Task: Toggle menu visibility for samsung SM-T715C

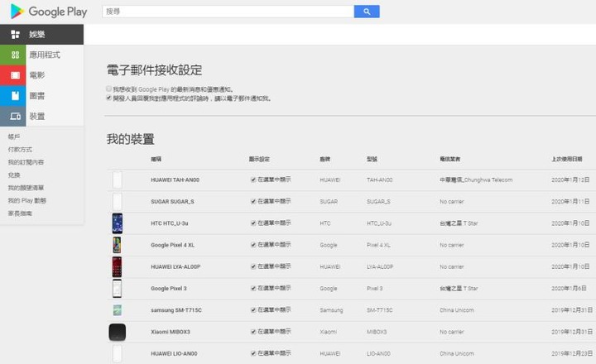Action: click(x=253, y=310)
